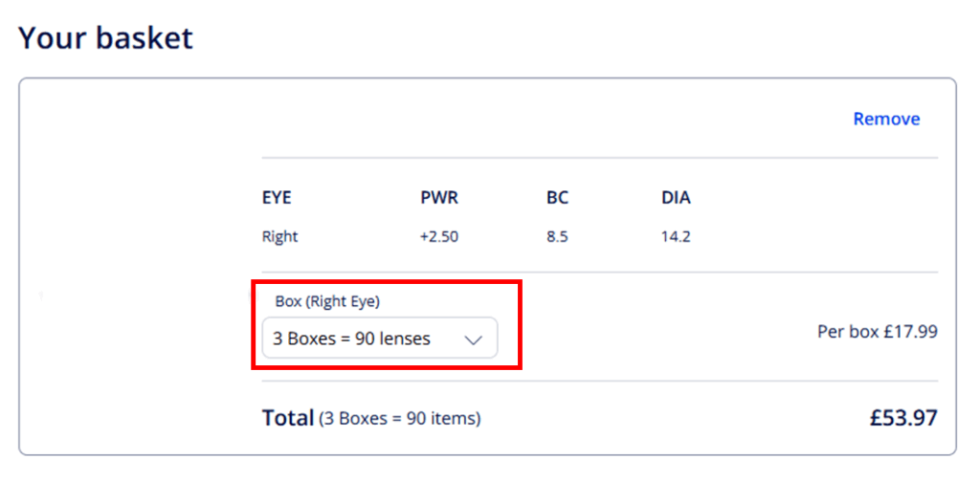Click the BC column header
Image resolution: width=980 pixels, height=481 pixels.
tap(558, 199)
